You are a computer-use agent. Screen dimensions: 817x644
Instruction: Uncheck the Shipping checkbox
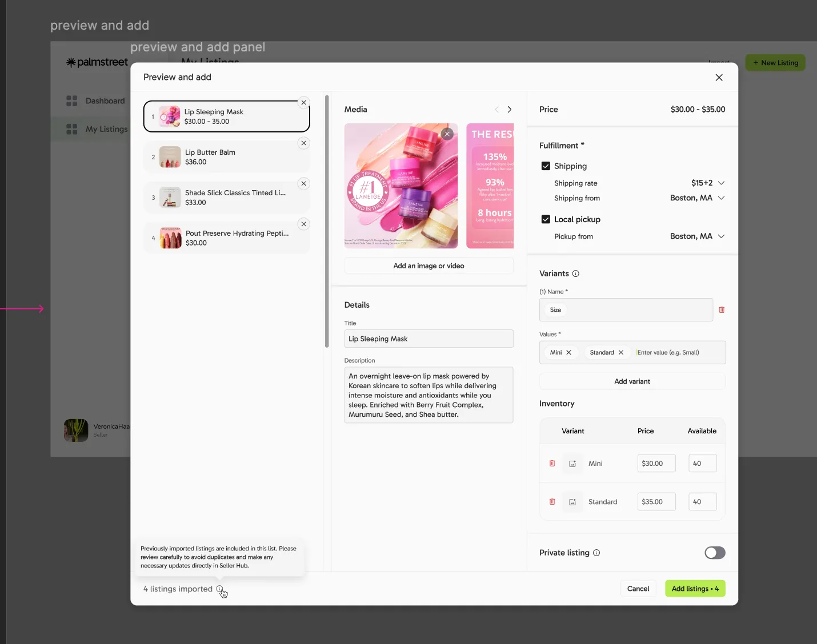[x=546, y=166]
